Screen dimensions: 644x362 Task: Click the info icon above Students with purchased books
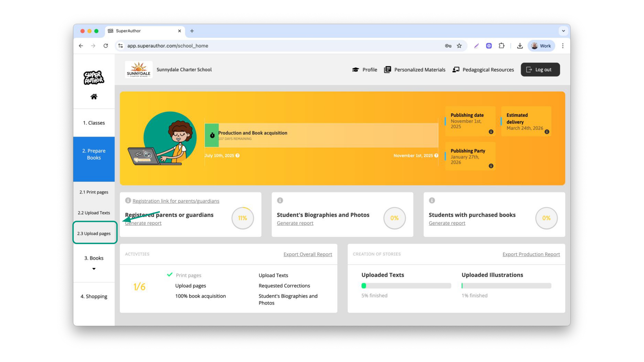pos(432,200)
